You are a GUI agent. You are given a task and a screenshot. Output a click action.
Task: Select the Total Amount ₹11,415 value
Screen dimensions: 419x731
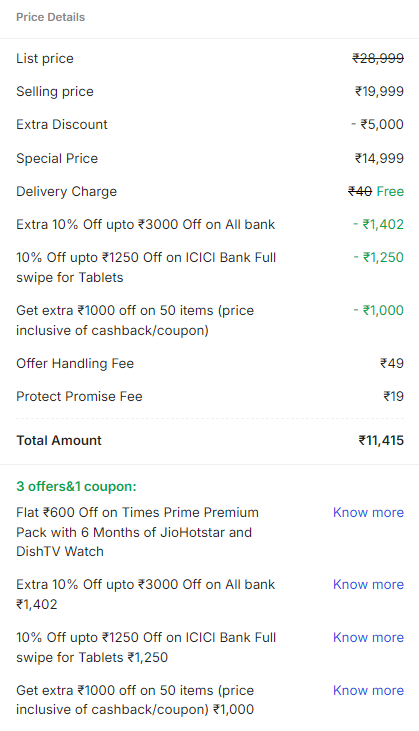tap(381, 441)
